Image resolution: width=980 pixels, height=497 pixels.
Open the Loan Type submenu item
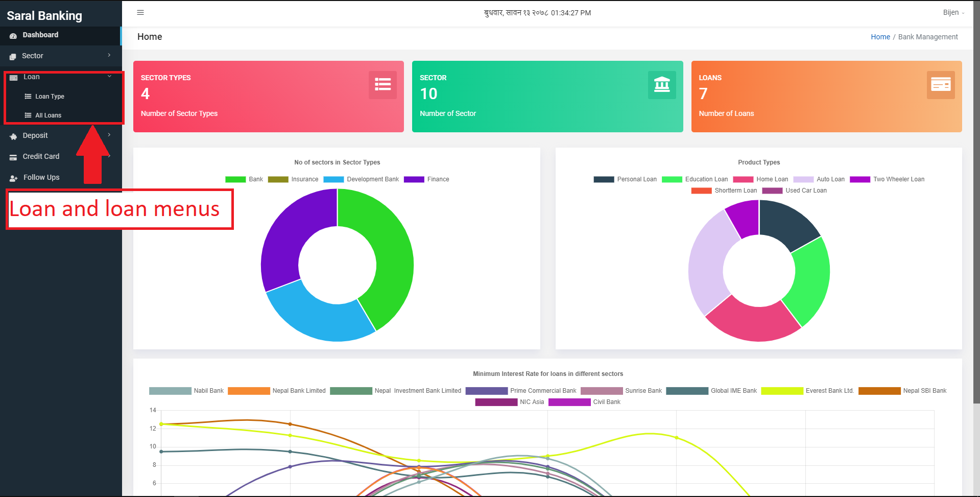click(x=50, y=97)
